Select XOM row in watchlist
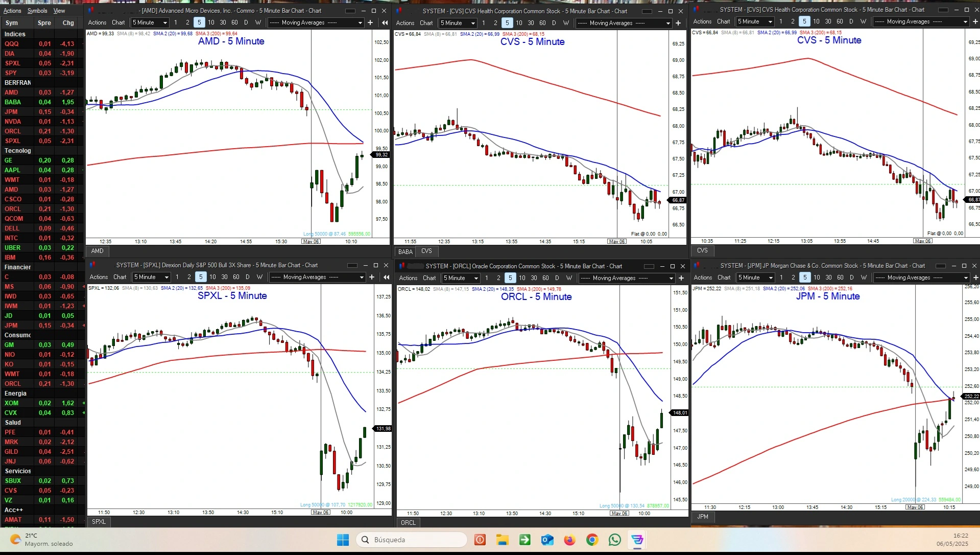Screen dimensions: 980x555 click(x=42, y=403)
